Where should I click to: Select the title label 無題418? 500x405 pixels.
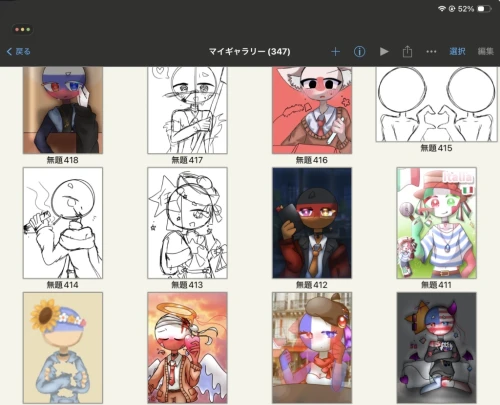tap(63, 160)
